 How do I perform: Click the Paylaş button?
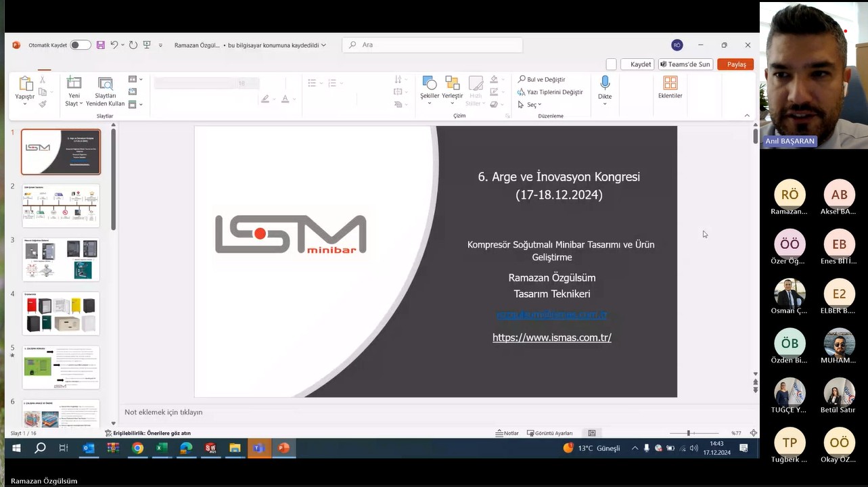point(736,64)
